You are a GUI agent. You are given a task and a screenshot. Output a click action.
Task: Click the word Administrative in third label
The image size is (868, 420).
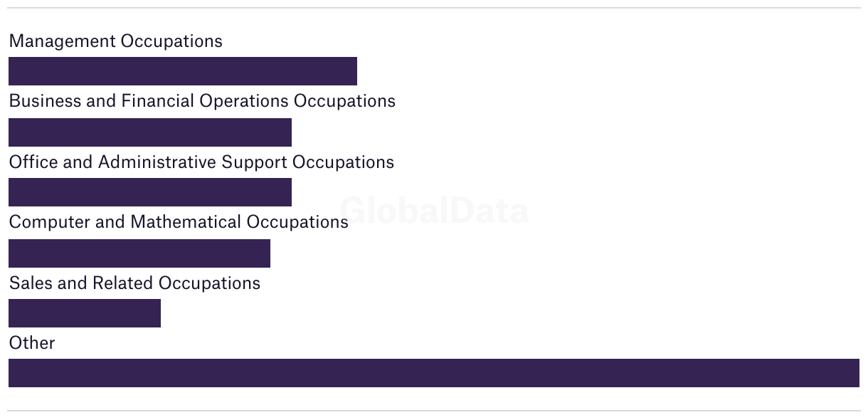[x=157, y=162]
